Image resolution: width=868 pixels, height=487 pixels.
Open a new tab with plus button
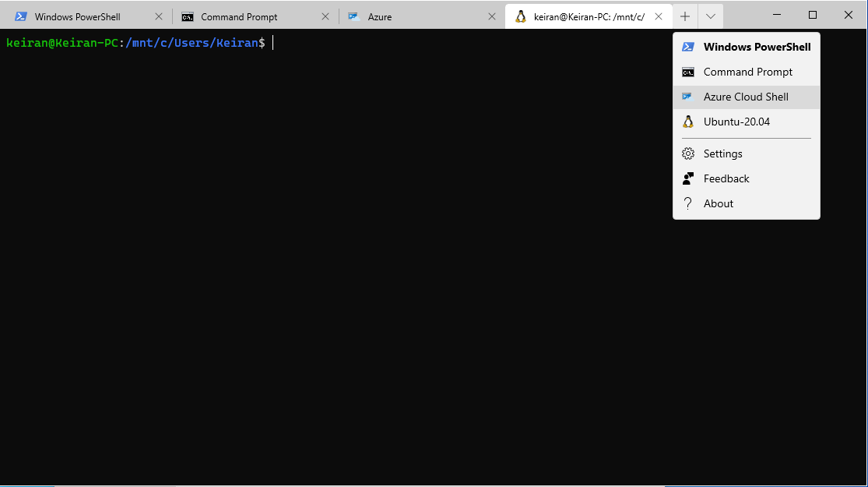click(685, 16)
